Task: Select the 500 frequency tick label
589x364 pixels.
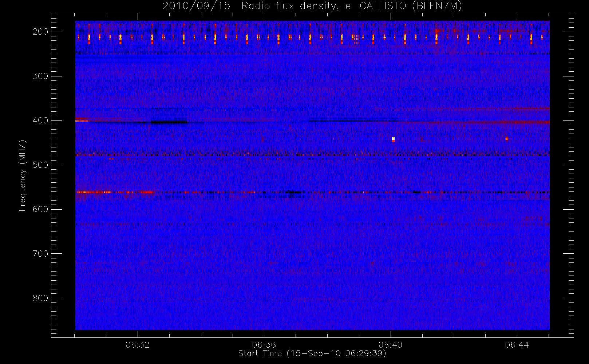Action: pos(40,165)
